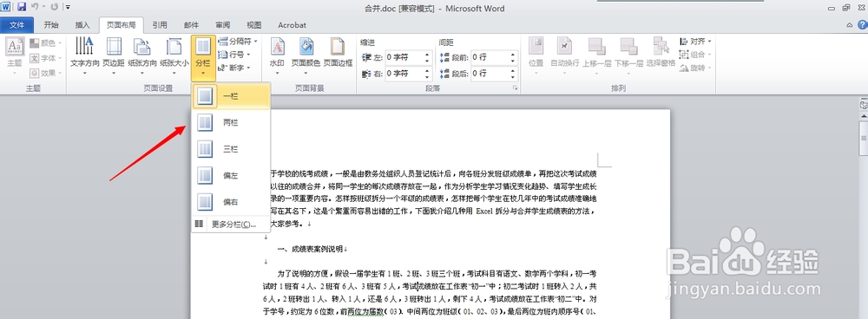Open the theme 效果 dropdown
The image size is (868, 319).
[46, 73]
